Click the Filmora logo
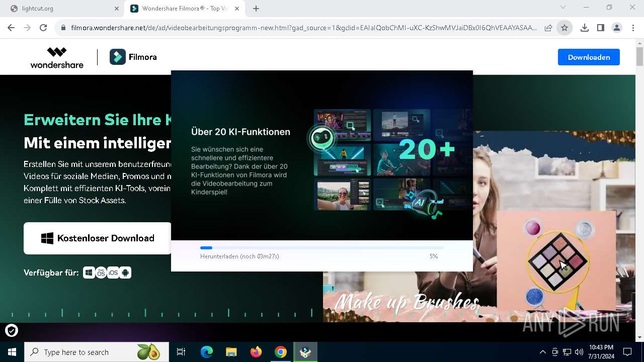This screenshot has height=362, width=644. (x=133, y=57)
